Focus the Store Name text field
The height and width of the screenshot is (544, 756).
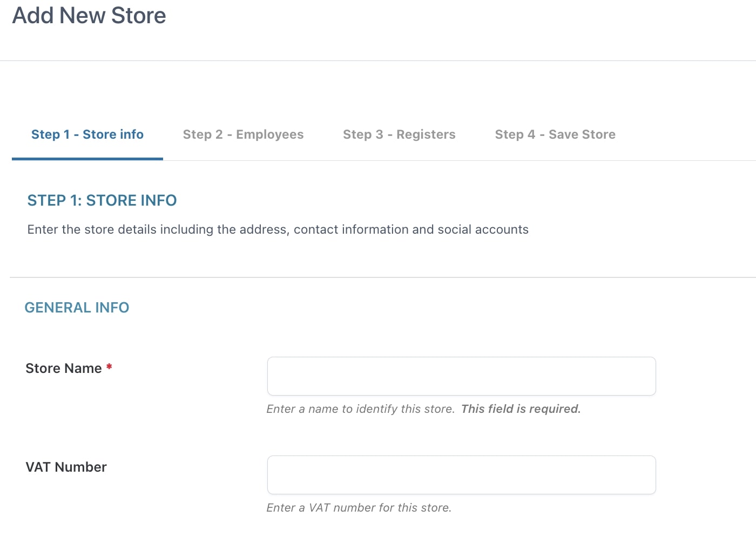click(462, 376)
